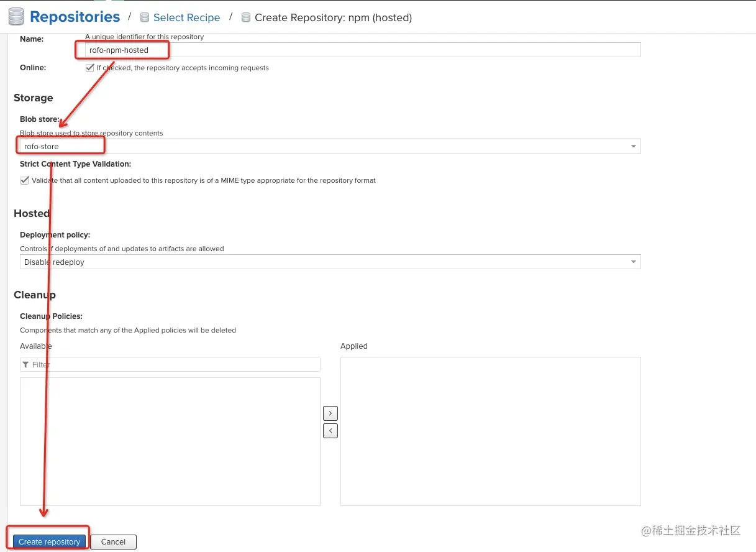Screen dimensions: 756x552
Task: Click inside the Applied policies list box
Action: (x=491, y=431)
